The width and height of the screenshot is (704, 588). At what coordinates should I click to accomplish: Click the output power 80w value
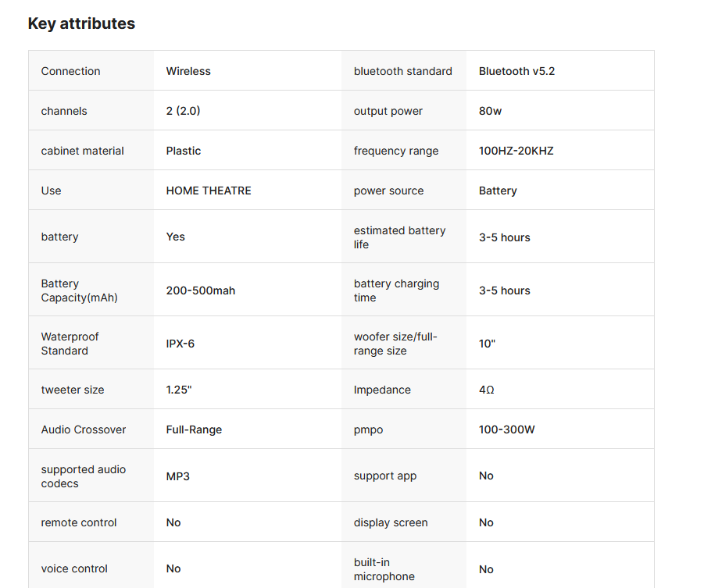tap(490, 111)
